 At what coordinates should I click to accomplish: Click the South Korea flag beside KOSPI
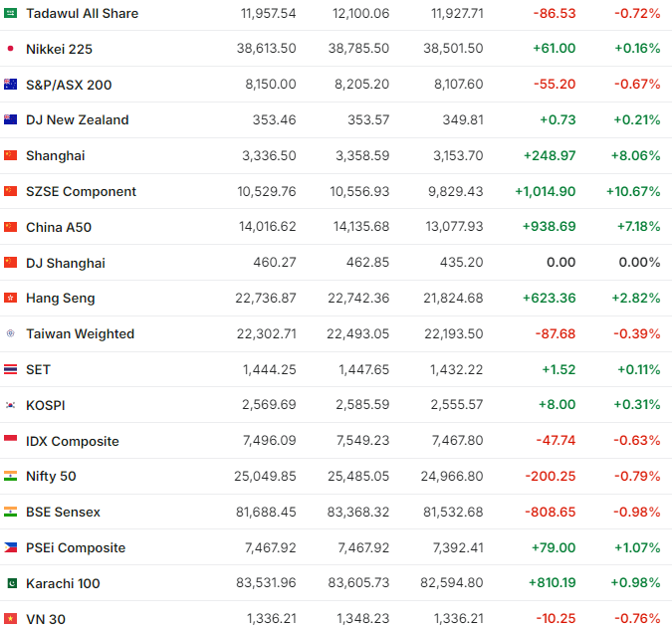click(x=10, y=405)
